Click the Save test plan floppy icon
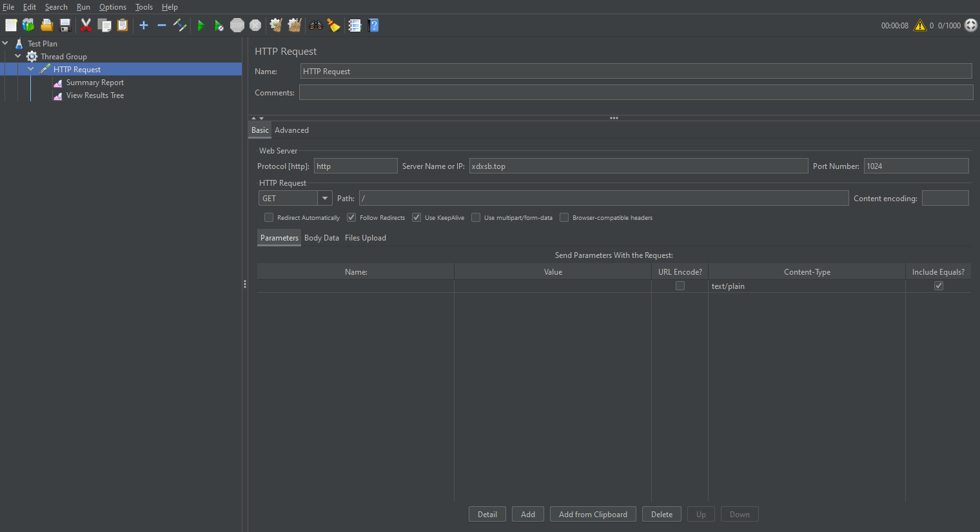The height and width of the screenshot is (532, 980). (x=65, y=26)
